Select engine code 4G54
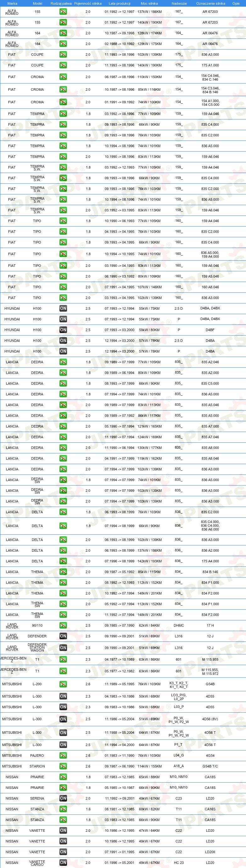246x868 pixels. 210,756
